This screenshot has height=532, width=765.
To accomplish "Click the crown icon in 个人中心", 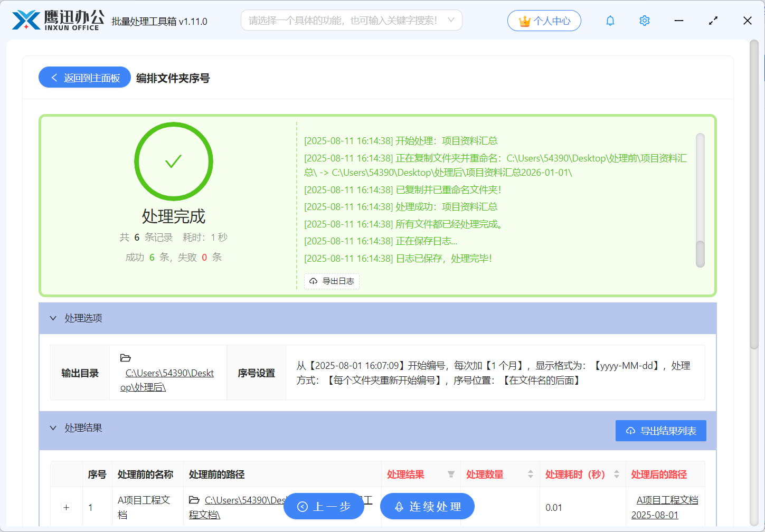I will (525, 21).
